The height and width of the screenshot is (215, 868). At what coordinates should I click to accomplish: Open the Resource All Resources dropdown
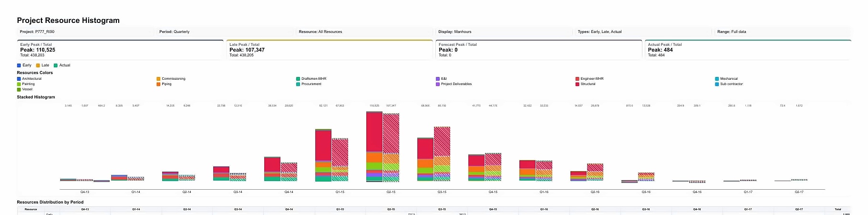click(365, 32)
